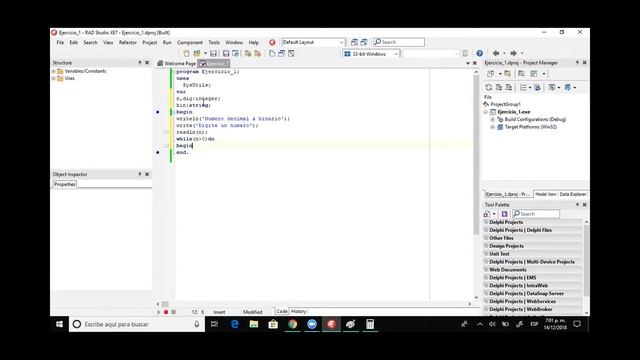Click the stop macro square in status bar
The width and height of the screenshot is (640, 360).
[x=173, y=312]
